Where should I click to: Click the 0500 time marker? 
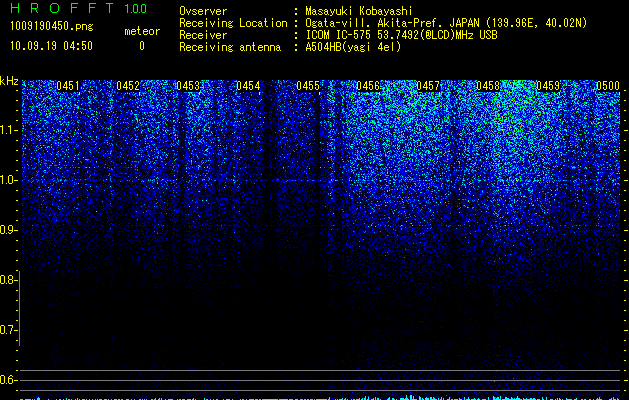click(x=608, y=86)
